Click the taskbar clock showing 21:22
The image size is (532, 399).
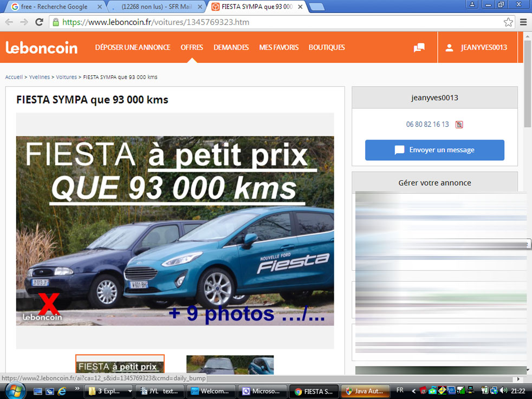(518, 391)
